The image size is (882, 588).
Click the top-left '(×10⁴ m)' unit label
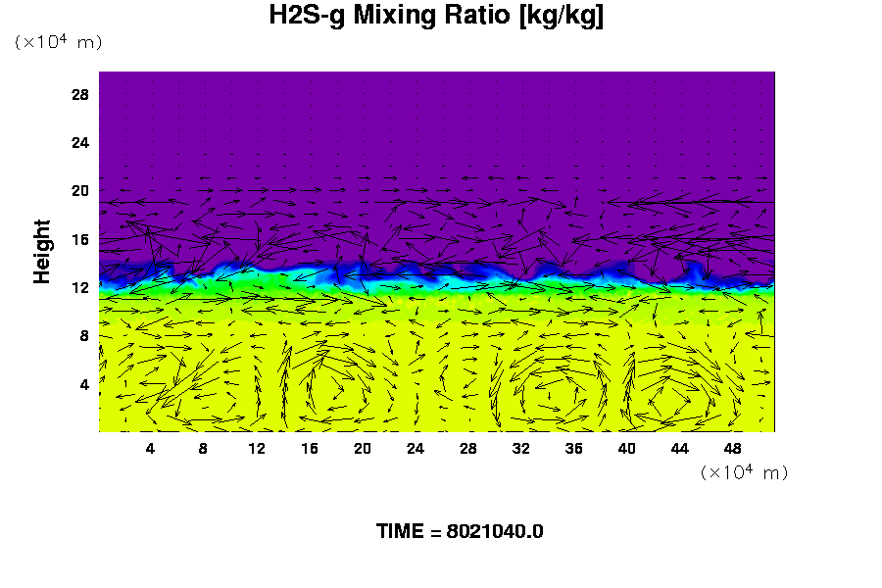tap(58, 42)
